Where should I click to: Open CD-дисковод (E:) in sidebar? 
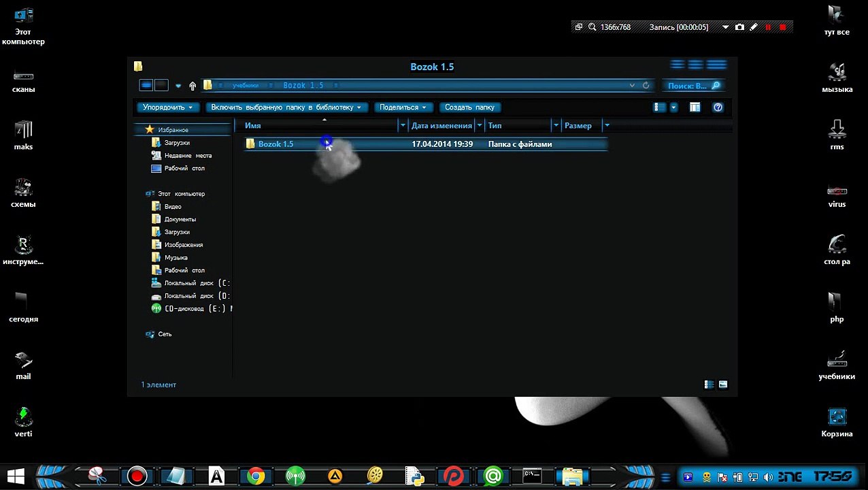click(192, 309)
